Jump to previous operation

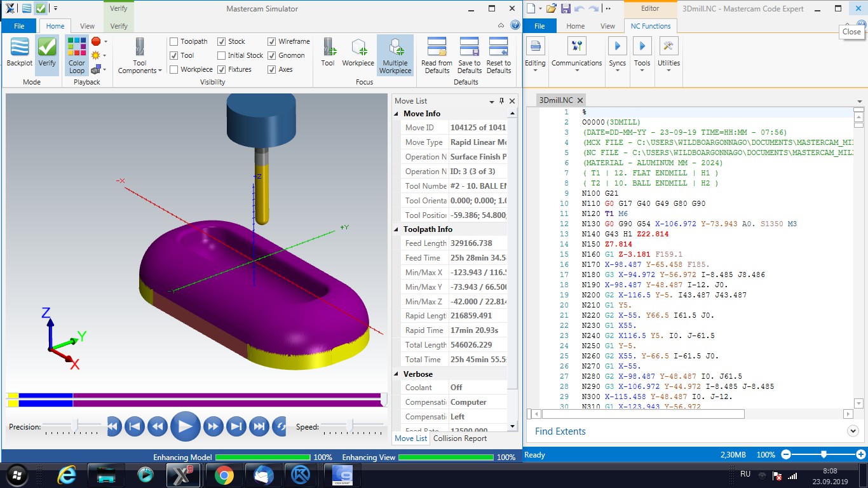tap(135, 426)
